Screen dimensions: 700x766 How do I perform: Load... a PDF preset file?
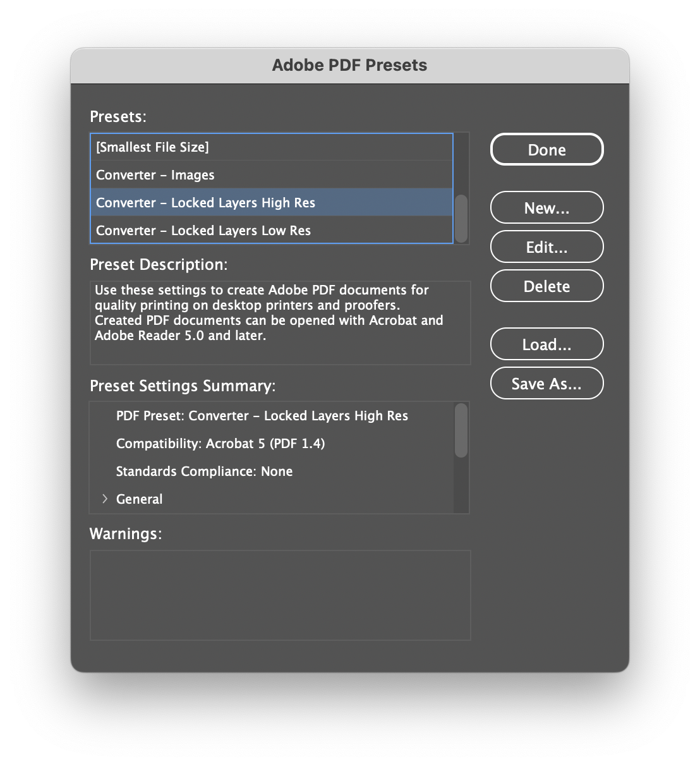tap(546, 344)
